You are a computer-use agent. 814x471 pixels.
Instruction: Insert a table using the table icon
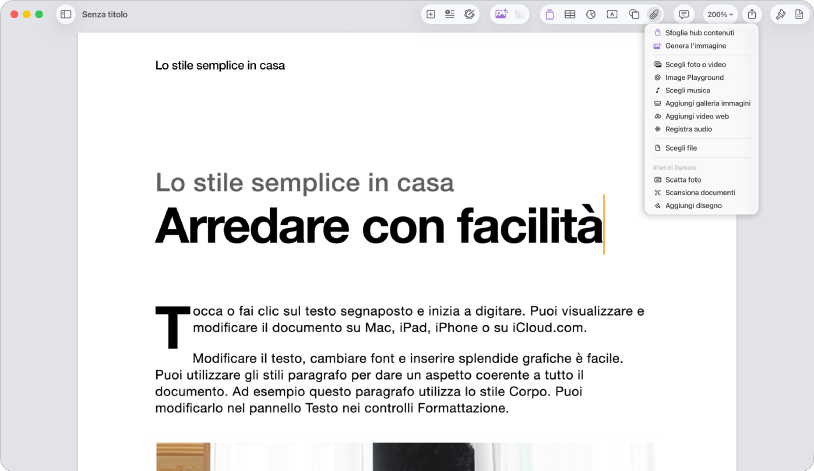(569, 15)
